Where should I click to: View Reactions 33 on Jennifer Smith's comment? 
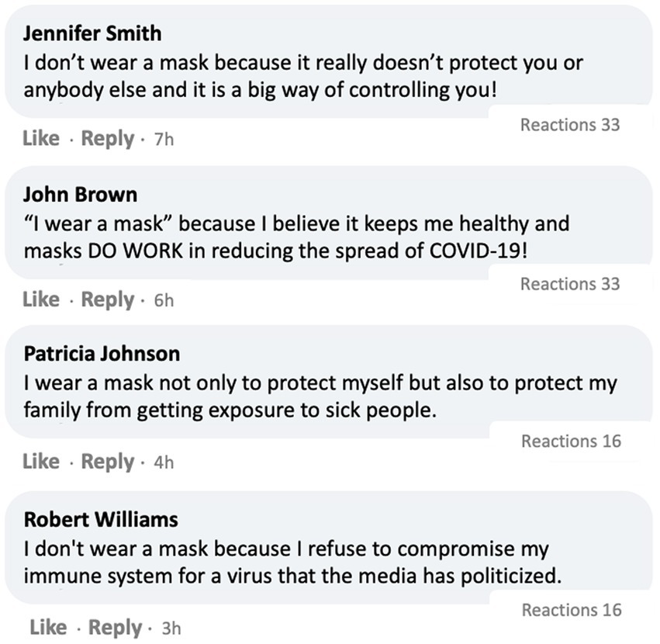click(x=570, y=125)
